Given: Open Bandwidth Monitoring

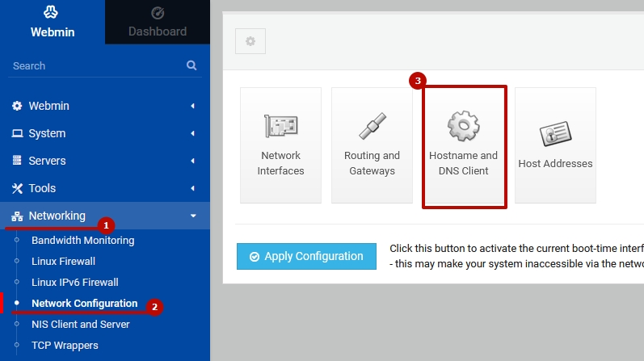Looking at the screenshot, I should tap(83, 240).
